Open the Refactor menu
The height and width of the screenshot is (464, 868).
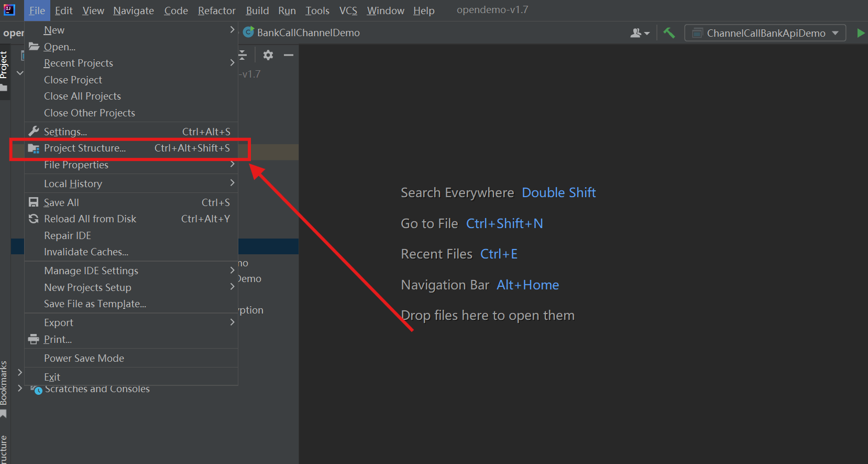pos(217,10)
